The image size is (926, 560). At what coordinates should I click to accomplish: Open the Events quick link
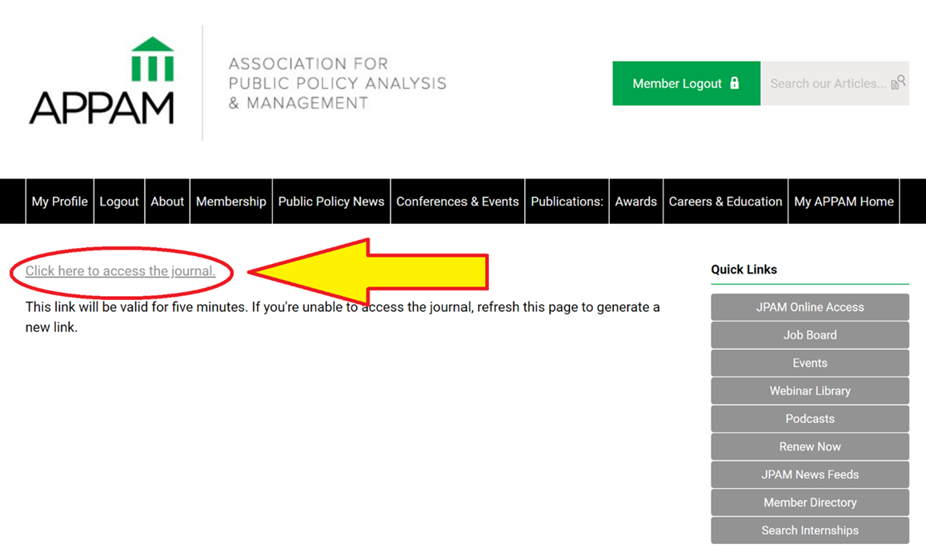point(810,363)
